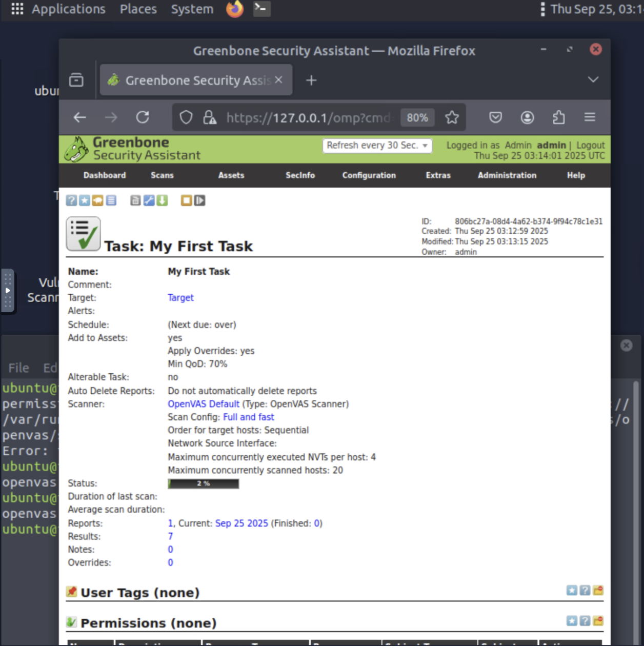The height and width of the screenshot is (649, 644).
Task: Fold the User Tags section
Action: coord(598,591)
